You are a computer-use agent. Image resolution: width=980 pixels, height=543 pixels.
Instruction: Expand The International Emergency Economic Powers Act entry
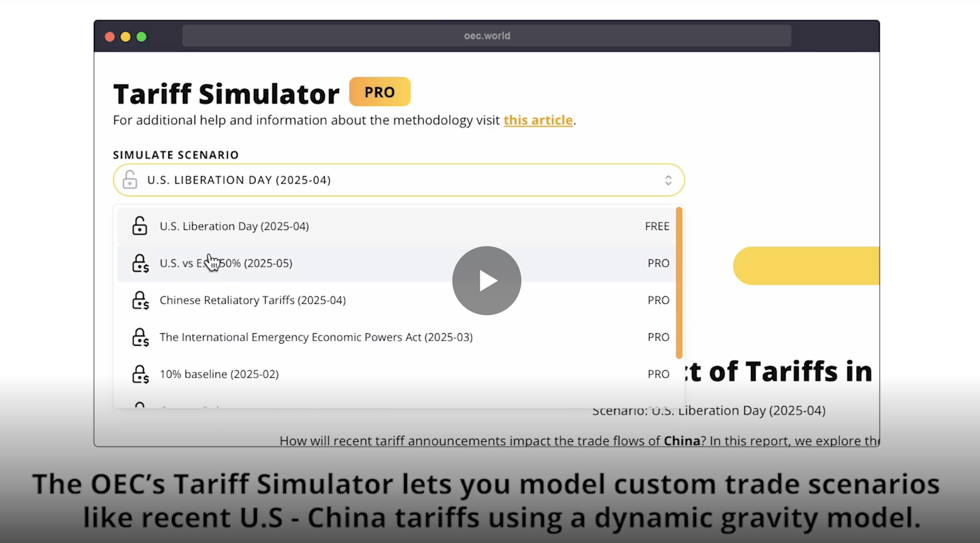(x=316, y=337)
